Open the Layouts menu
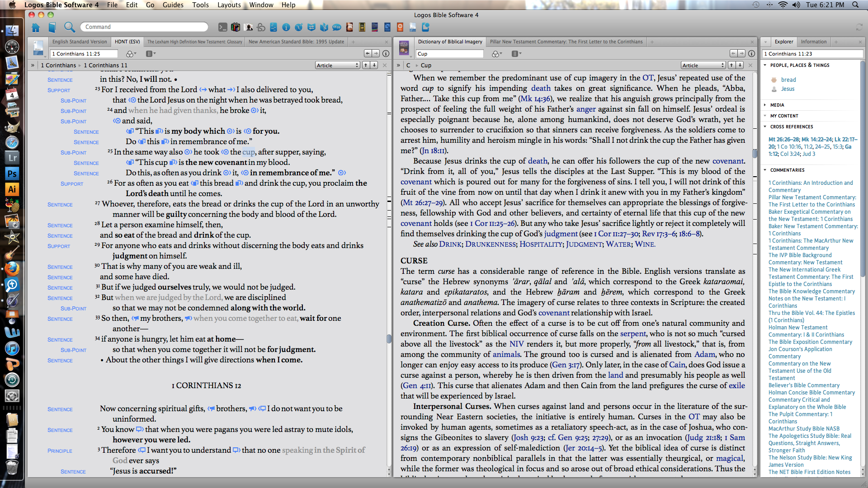Image resolution: width=868 pixels, height=488 pixels. coord(229,5)
